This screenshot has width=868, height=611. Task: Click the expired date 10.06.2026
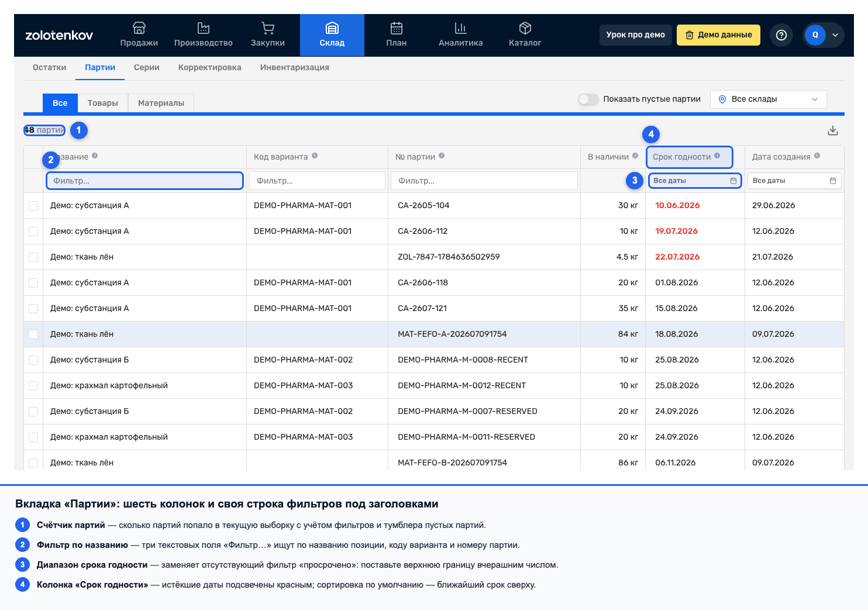click(677, 206)
